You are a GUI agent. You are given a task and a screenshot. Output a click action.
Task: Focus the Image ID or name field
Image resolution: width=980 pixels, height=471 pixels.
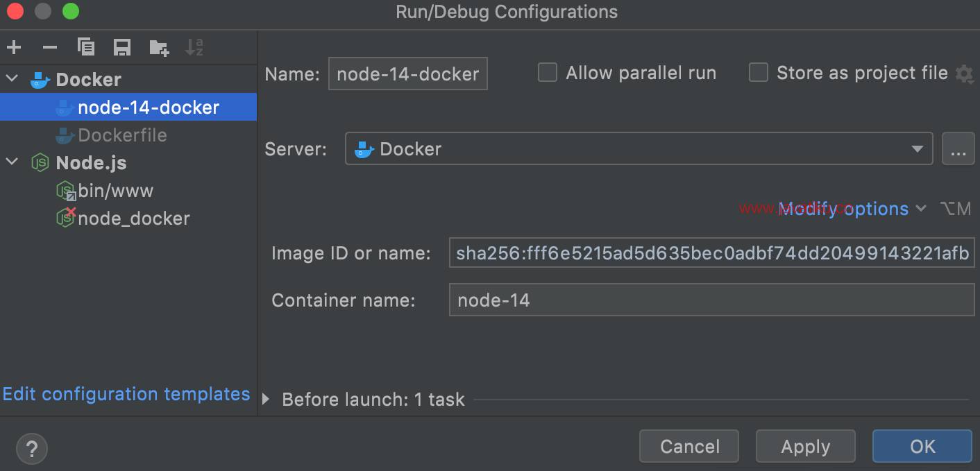tap(712, 253)
